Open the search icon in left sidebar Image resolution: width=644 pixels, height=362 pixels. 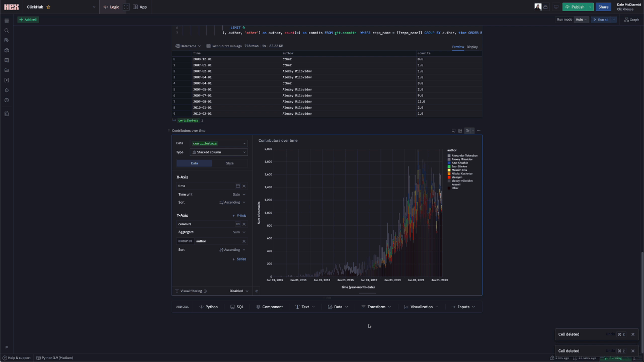pos(7,31)
